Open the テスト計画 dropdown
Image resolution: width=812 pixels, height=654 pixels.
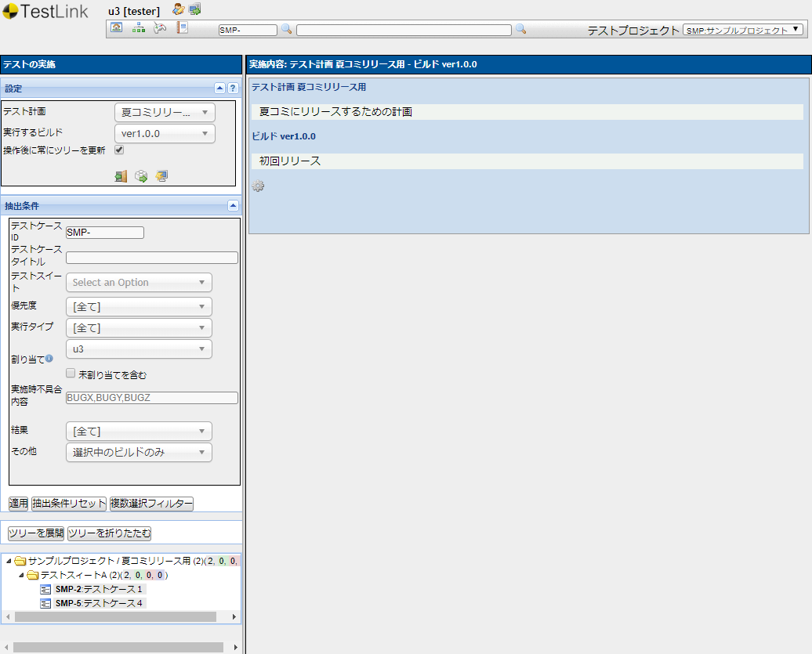click(x=165, y=112)
